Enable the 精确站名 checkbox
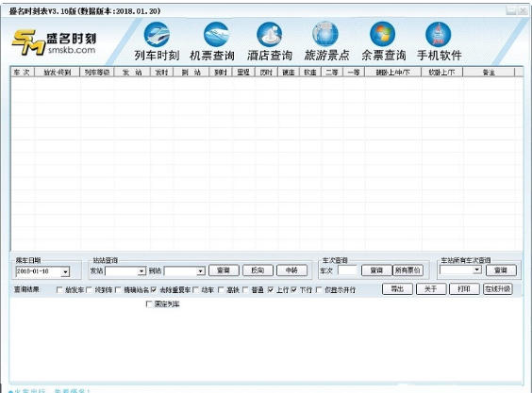This screenshot has height=393, width=532. point(118,290)
